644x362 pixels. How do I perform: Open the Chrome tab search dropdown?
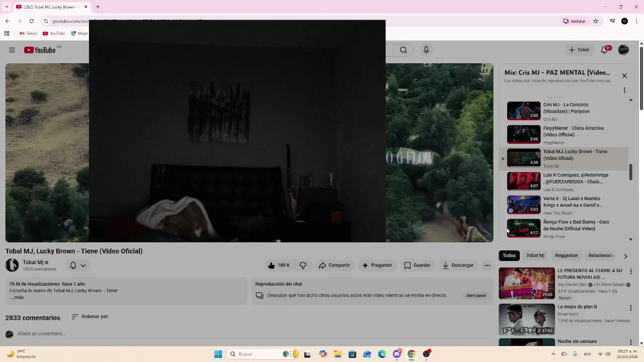7,7
